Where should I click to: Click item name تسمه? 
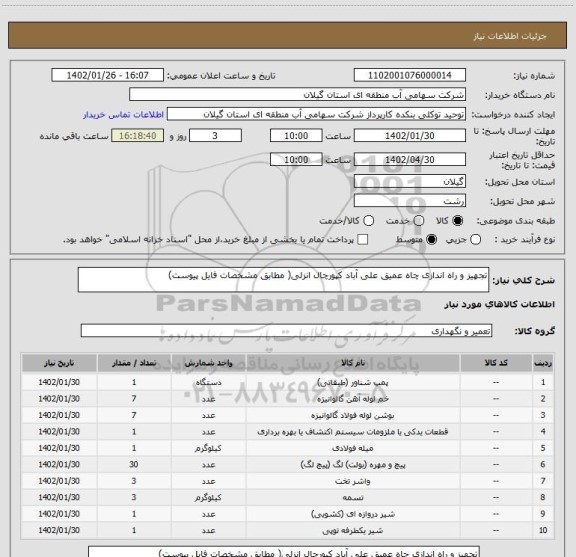pos(353,497)
